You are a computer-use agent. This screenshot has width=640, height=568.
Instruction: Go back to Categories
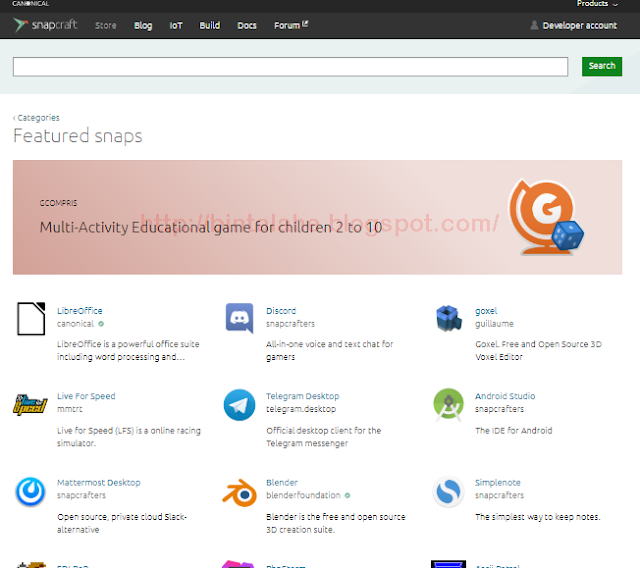tap(36, 118)
